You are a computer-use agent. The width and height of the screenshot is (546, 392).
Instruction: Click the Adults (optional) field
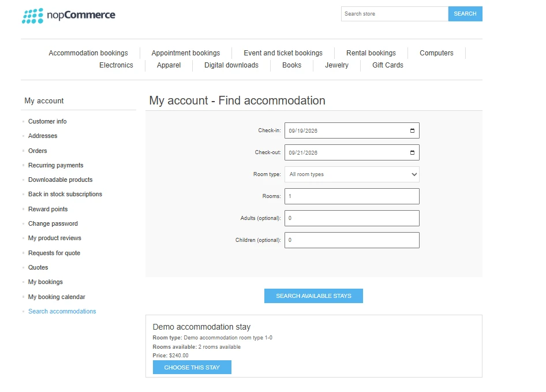(351, 218)
